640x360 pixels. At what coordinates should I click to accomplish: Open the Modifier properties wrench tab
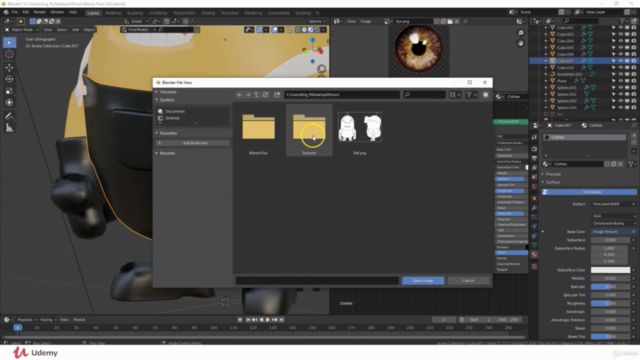point(534,208)
